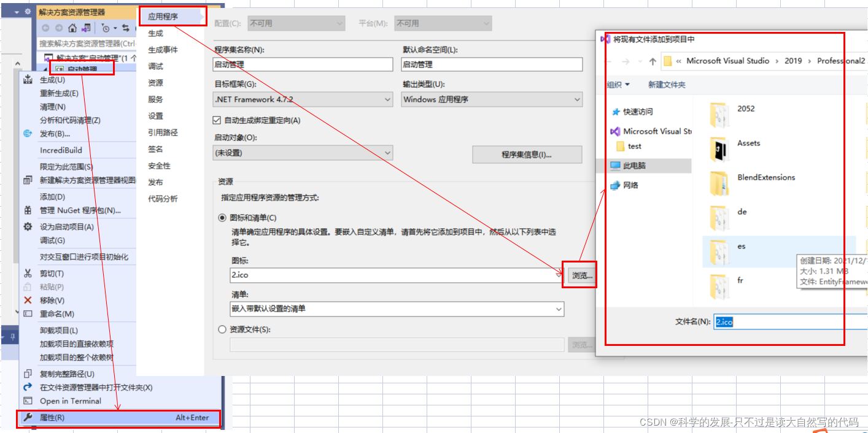Click the globe icon beside 发布(B)
868x433 pixels.
(x=28, y=134)
